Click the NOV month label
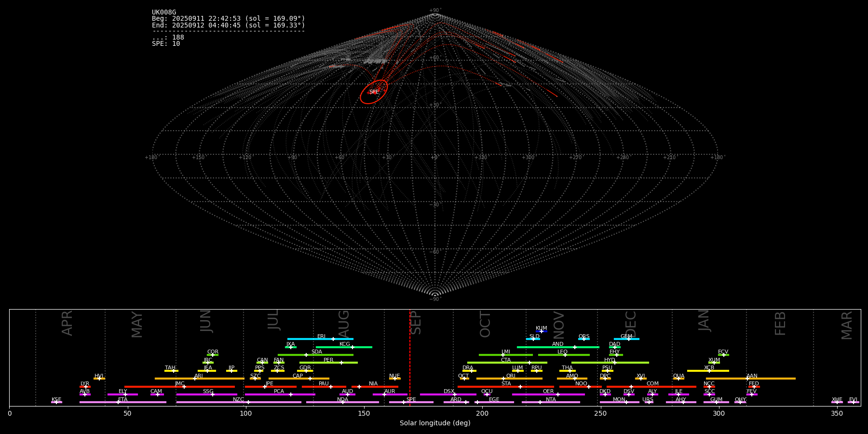868x434 pixels. click(x=558, y=325)
